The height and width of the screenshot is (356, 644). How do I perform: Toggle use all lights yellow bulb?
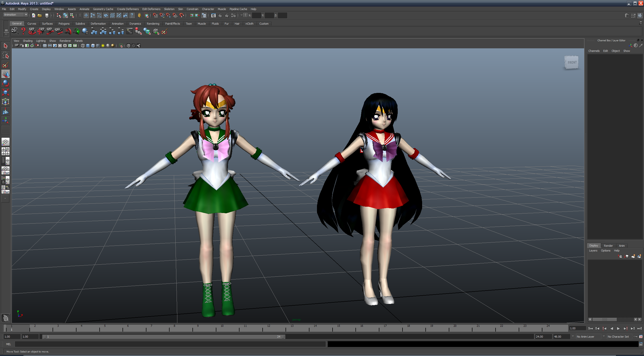click(x=103, y=46)
